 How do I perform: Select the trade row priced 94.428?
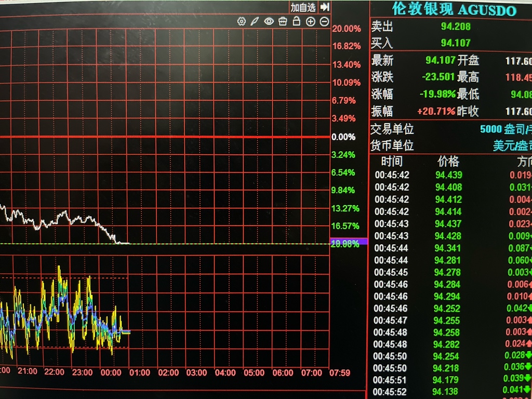coord(453,236)
